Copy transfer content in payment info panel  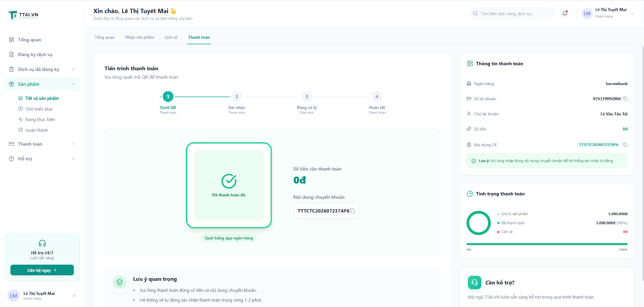coord(625,145)
